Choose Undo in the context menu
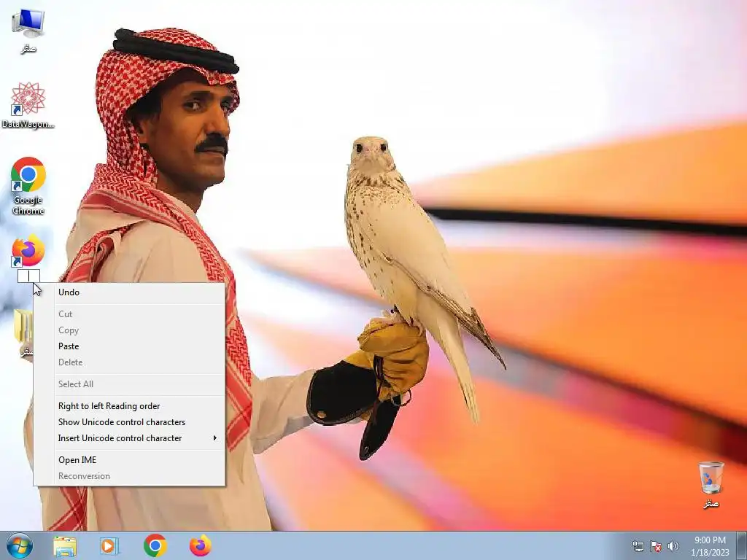This screenshot has width=747, height=560. coord(129,292)
